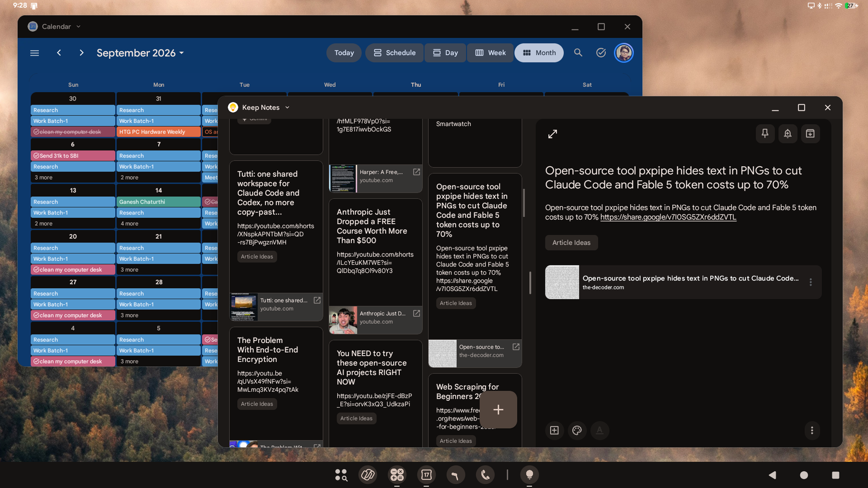Image resolution: width=868 pixels, height=488 pixels.
Task: Switch Calendar to Schedule view
Action: click(395, 53)
